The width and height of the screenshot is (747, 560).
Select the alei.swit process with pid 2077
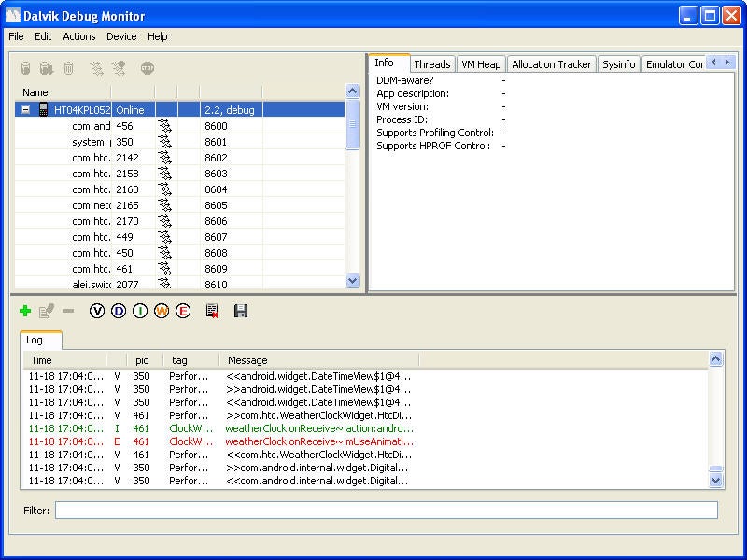(179, 285)
